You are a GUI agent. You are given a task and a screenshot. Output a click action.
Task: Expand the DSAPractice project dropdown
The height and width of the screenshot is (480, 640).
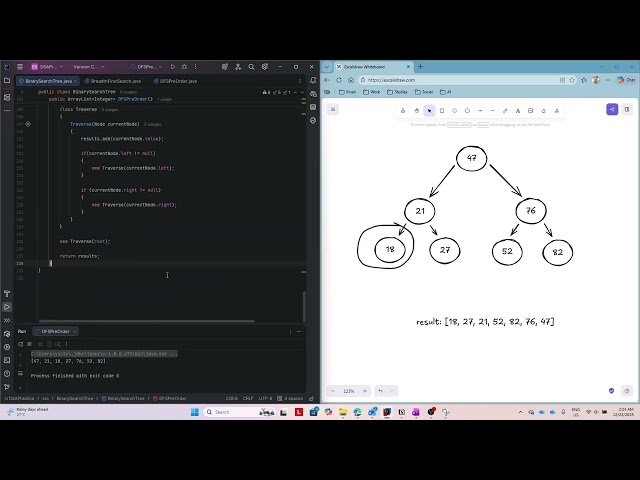(x=48, y=67)
